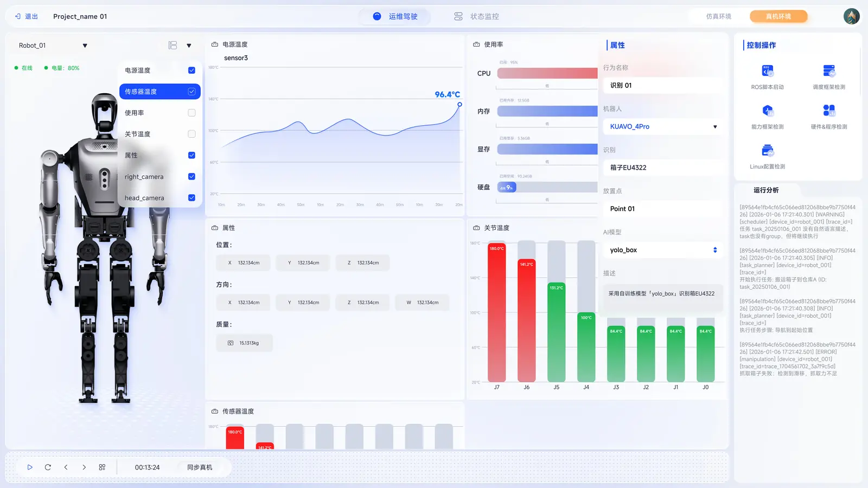
Task: Click the refresh icon in the bottom bar
Action: 48,467
